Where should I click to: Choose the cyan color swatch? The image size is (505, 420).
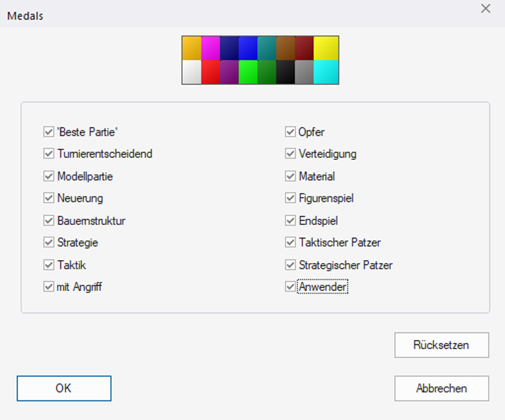click(326, 72)
